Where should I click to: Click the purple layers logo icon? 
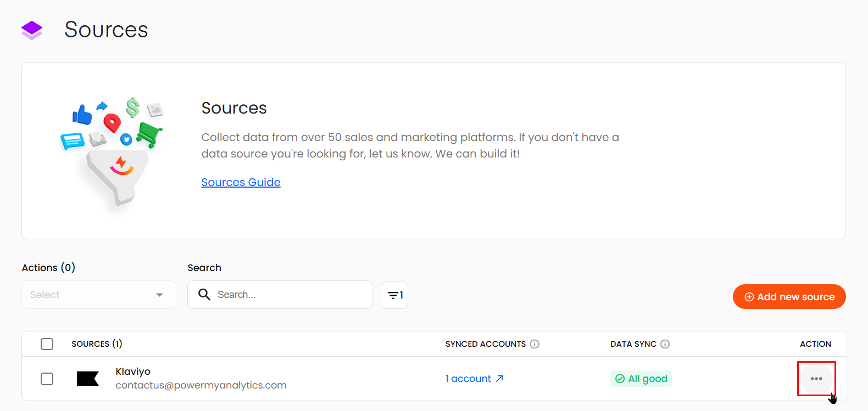click(x=32, y=30)
